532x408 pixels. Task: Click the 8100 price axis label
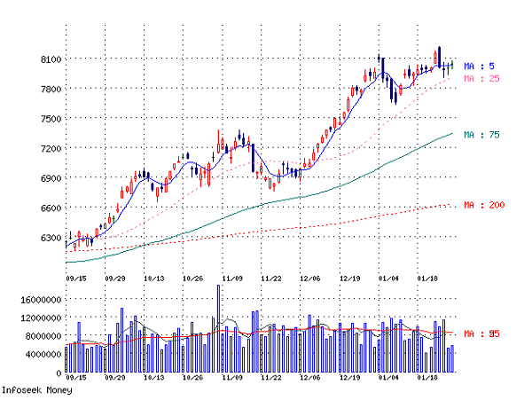point(51,59)
